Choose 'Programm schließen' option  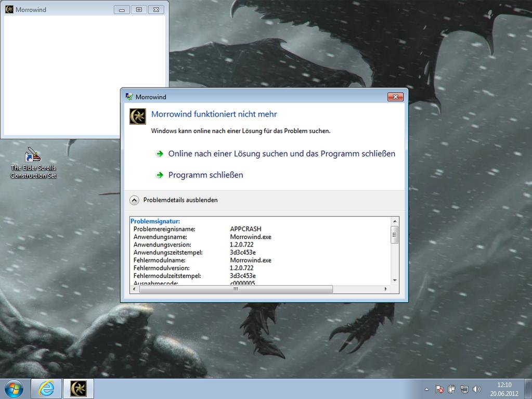tap(205, 175)
